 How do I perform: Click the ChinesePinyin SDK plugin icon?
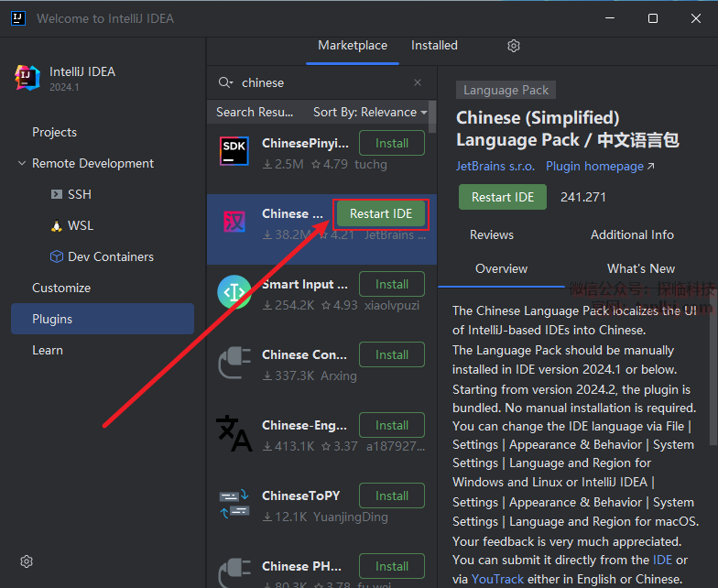[x=234, y=151]
